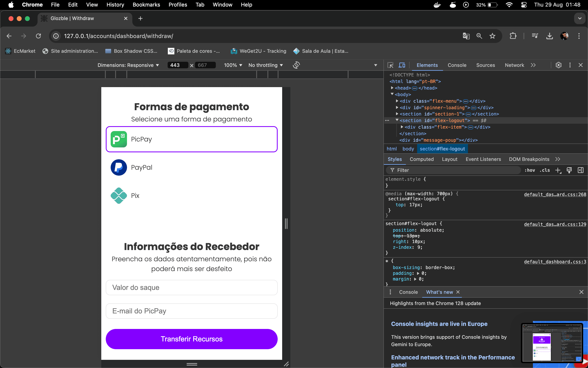
Task: Click the Pix logo icon
Action: [x=119, y=196]
